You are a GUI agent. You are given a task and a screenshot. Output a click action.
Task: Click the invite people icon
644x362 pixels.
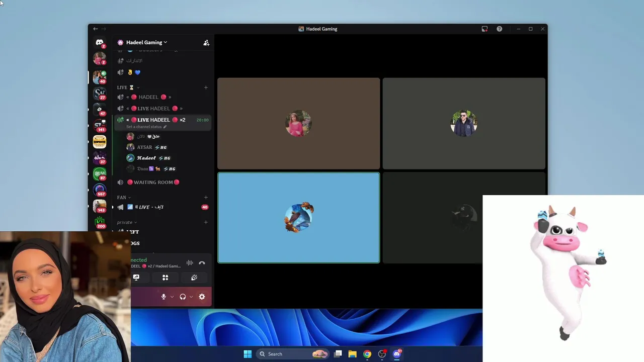point(206,43)
